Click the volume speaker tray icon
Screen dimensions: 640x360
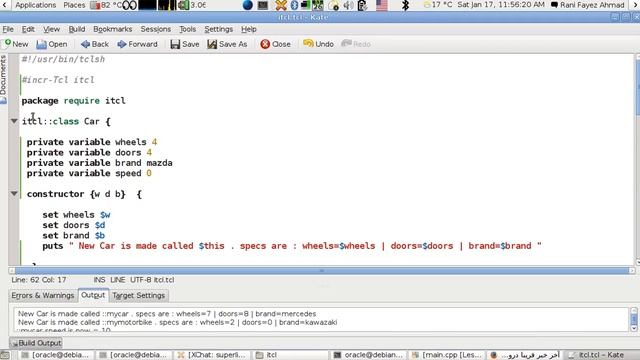(x=348, y=5)
